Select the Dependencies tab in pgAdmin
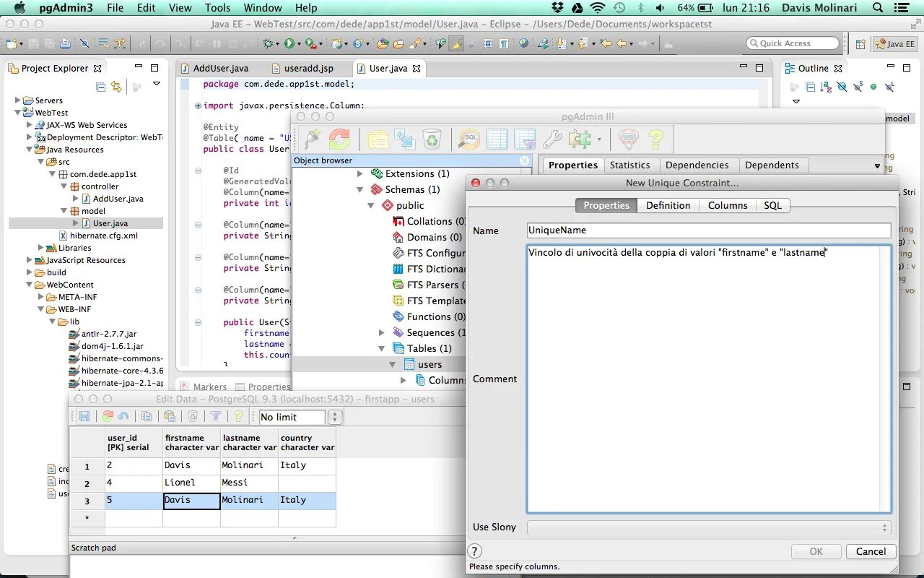Viewport: 924px width, 578px height. [697, 165]
